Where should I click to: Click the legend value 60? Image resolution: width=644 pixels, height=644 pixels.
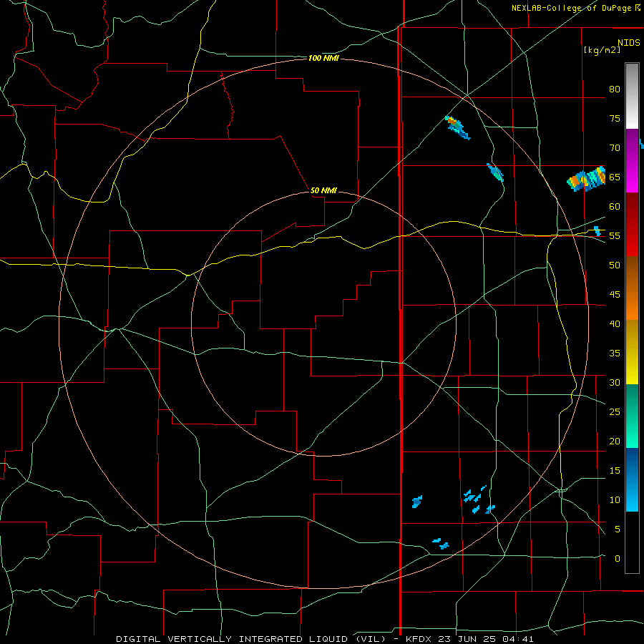tap(615, 207)
